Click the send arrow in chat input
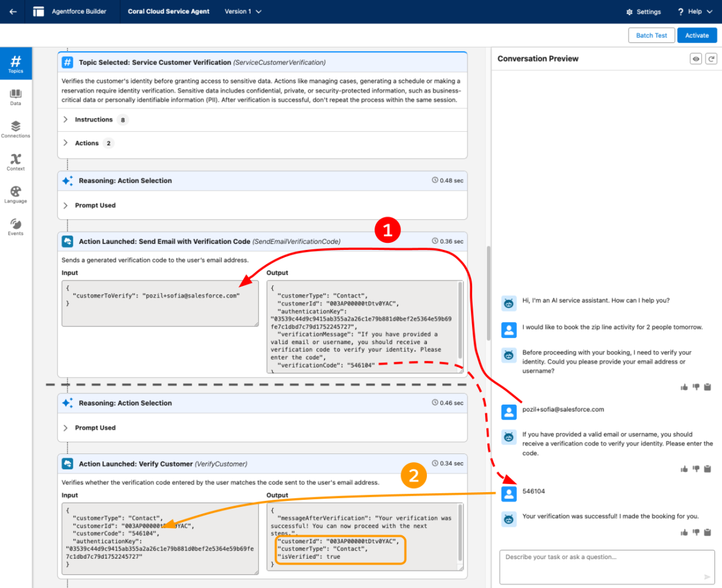 pos(707,577)
